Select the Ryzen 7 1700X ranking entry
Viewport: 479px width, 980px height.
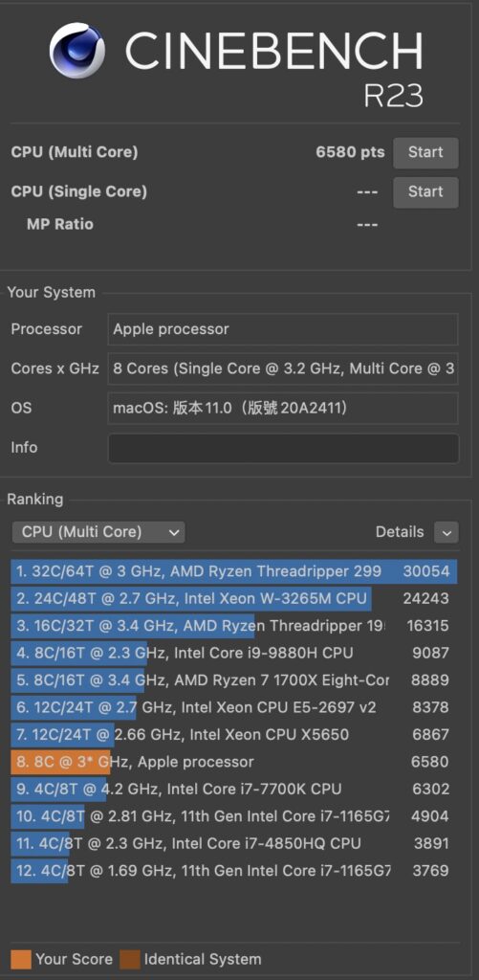click(x=234, y=680)
